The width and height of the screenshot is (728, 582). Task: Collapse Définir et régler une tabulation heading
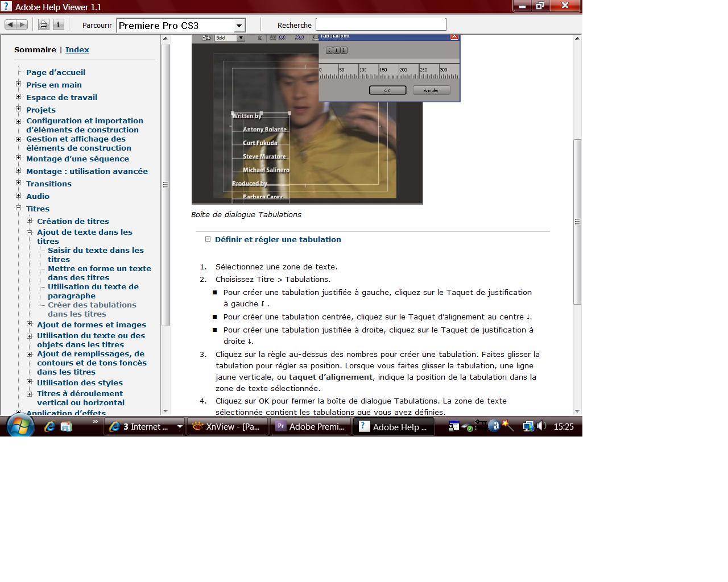(208, 239)
